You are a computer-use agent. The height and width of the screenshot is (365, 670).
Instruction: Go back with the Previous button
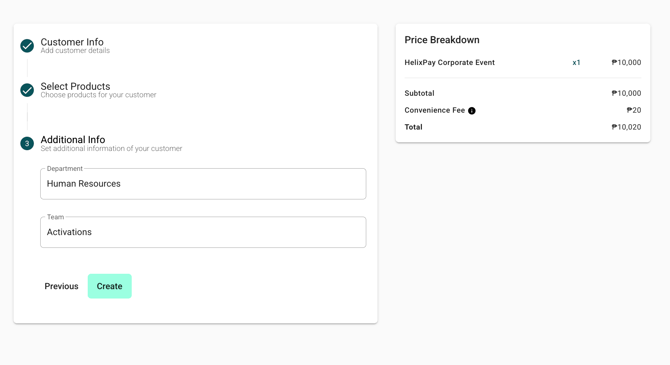tap(62, 286)
